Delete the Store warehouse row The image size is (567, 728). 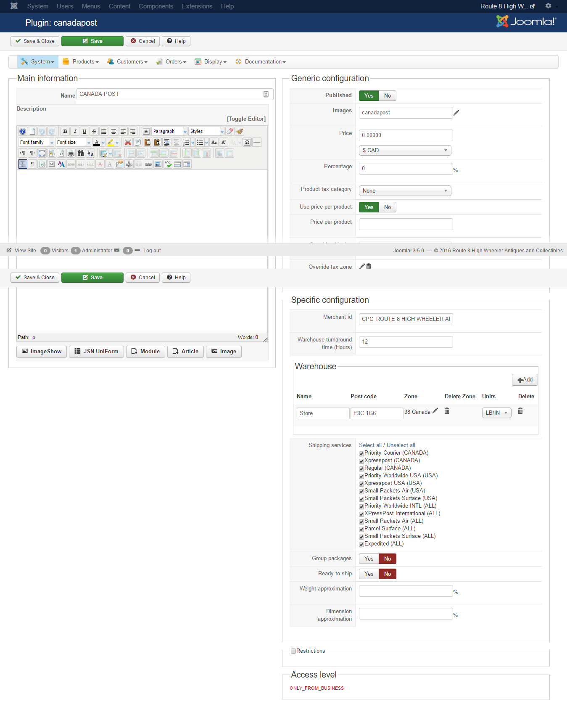click(520, 411)
